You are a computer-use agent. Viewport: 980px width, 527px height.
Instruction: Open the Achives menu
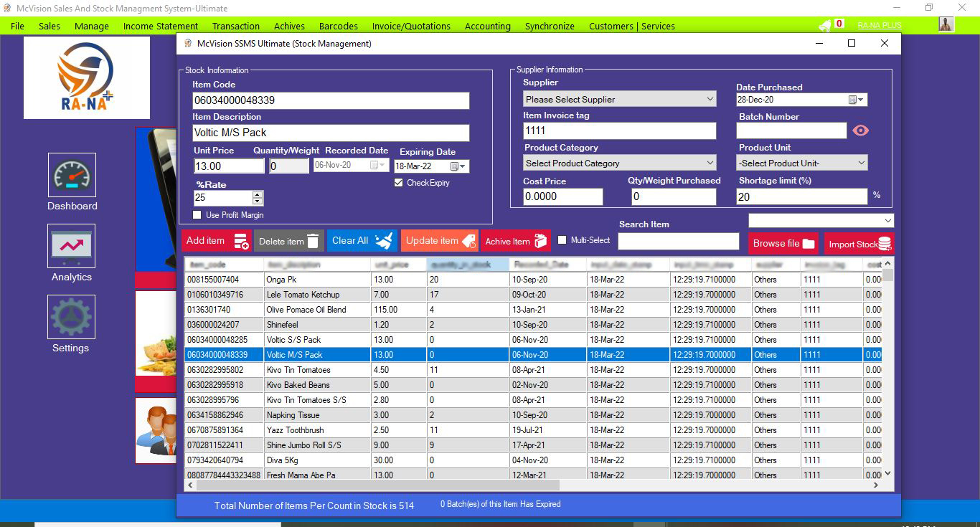(290, 26)
